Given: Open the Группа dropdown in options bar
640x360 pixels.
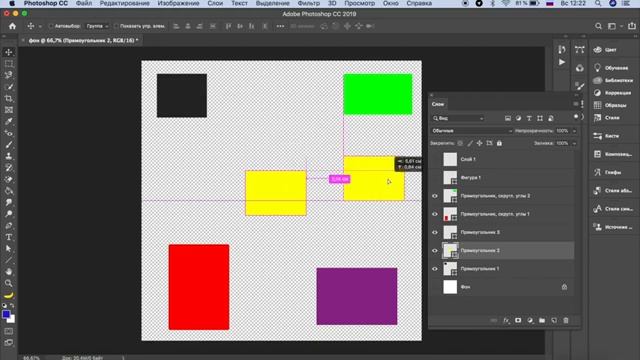Looking at the screenshot, I should pyautogui.click(x=97, y=26).
